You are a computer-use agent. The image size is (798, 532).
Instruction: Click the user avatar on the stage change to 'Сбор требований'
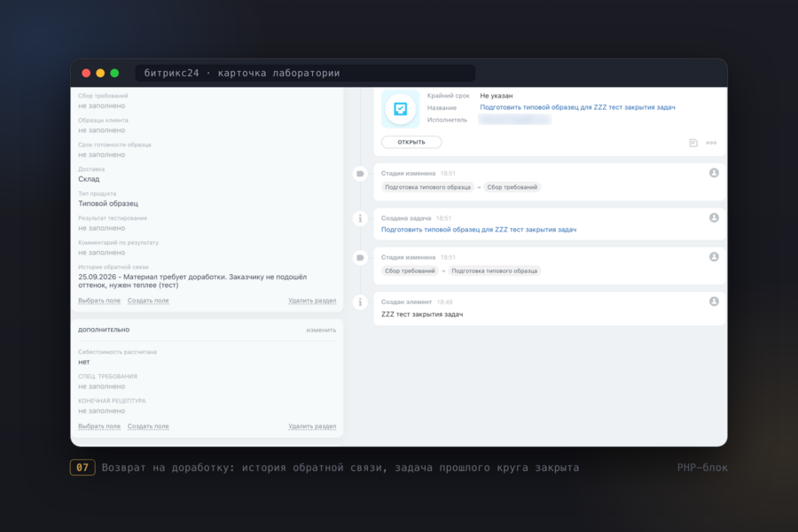pyautogui.click(x=714, y=173)
